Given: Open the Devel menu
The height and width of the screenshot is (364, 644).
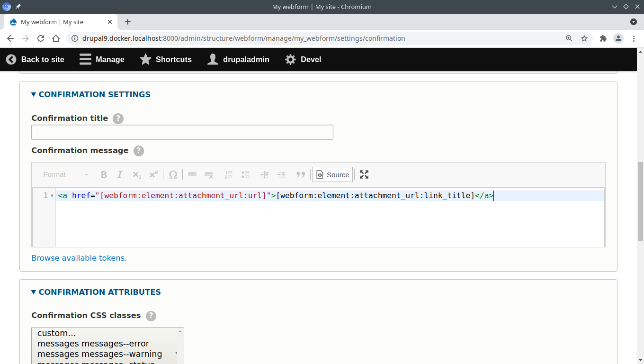Looking at the screenshot, I should point(303,59).
